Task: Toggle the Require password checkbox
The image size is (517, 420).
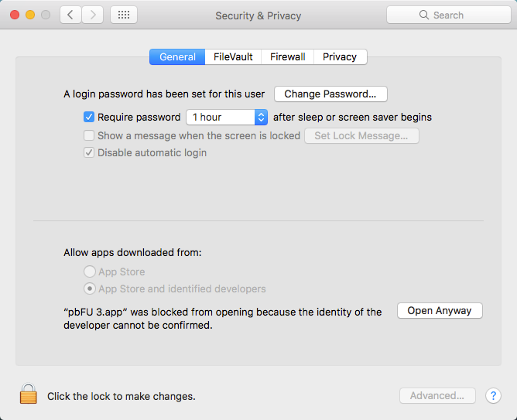Action: 89,118
